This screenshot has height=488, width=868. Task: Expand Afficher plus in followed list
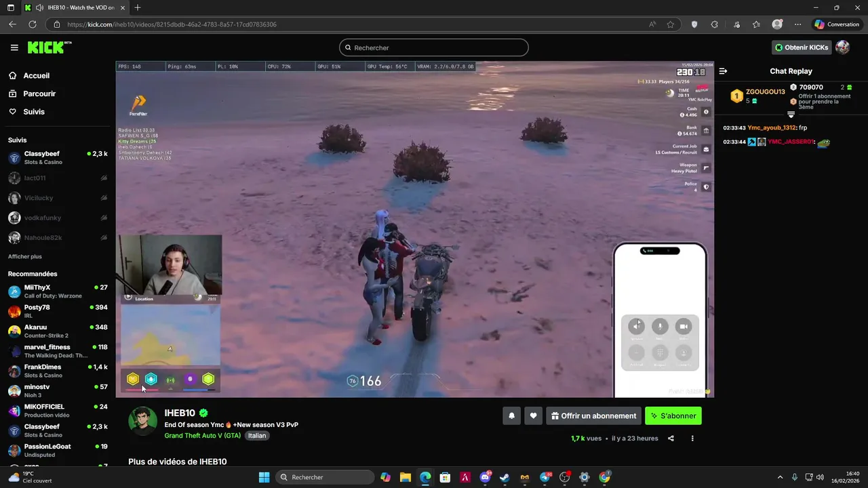pos(25,257)
